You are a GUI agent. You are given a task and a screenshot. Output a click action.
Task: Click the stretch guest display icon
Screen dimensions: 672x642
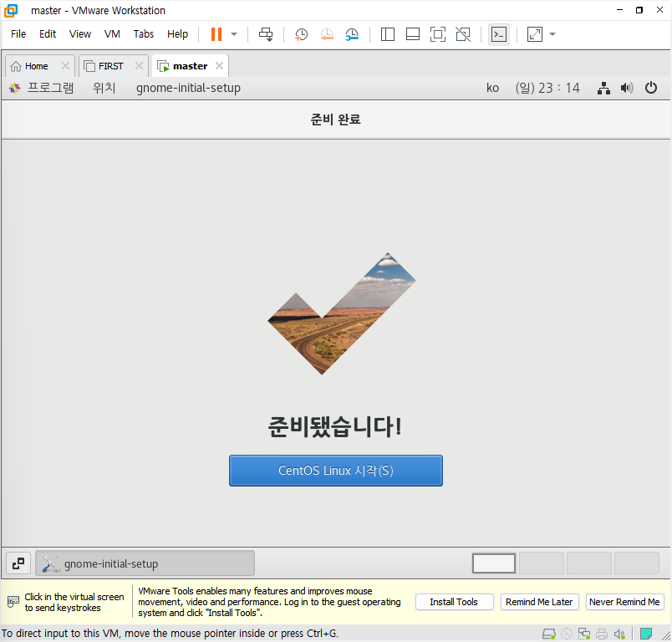(534, 34)
